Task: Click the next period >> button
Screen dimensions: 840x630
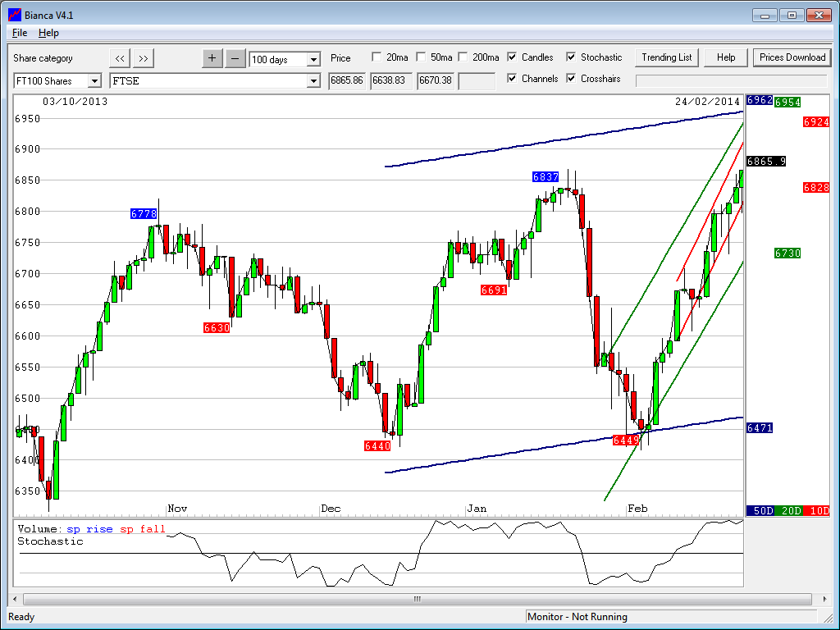Action: click(x=144, y=58)
